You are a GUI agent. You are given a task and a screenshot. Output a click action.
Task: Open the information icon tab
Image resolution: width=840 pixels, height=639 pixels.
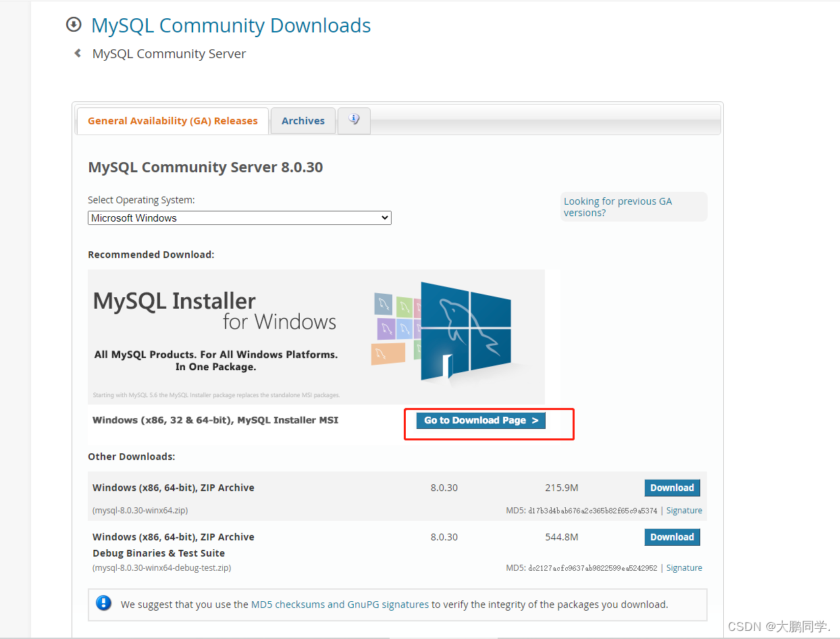[354, 120]
